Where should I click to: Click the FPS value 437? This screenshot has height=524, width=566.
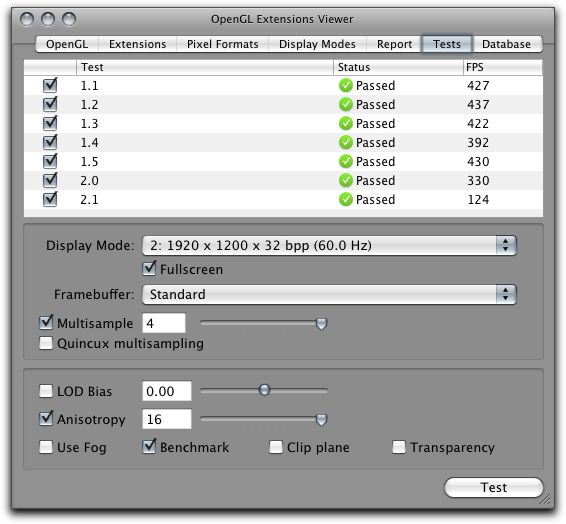(x=478, y=104)
